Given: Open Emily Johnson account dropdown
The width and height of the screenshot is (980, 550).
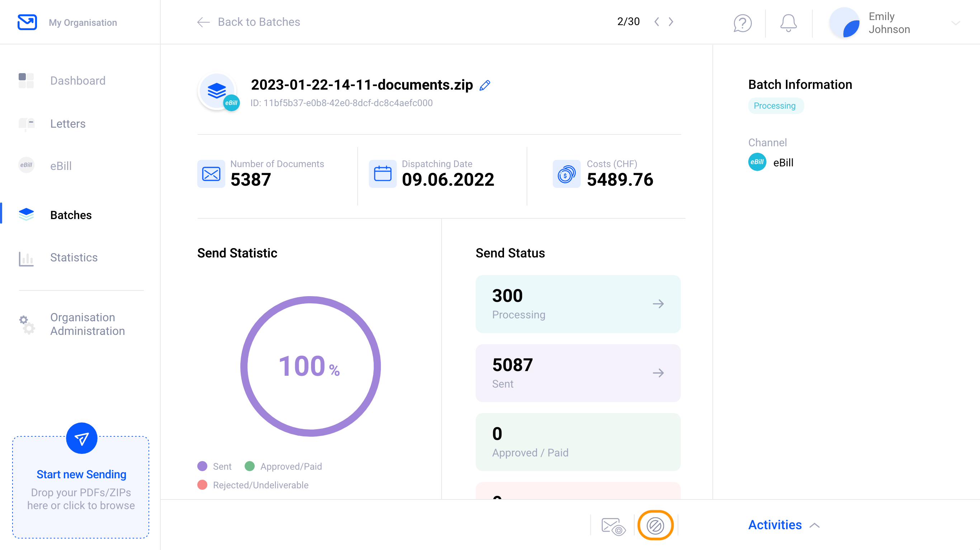Looking at the screenshot, I should (x=955, y=23).
